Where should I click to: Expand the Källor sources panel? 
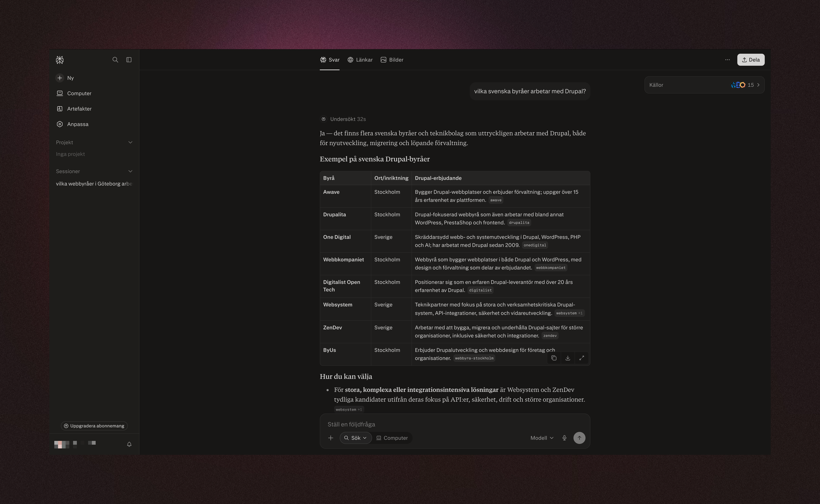tap(704, 85)
